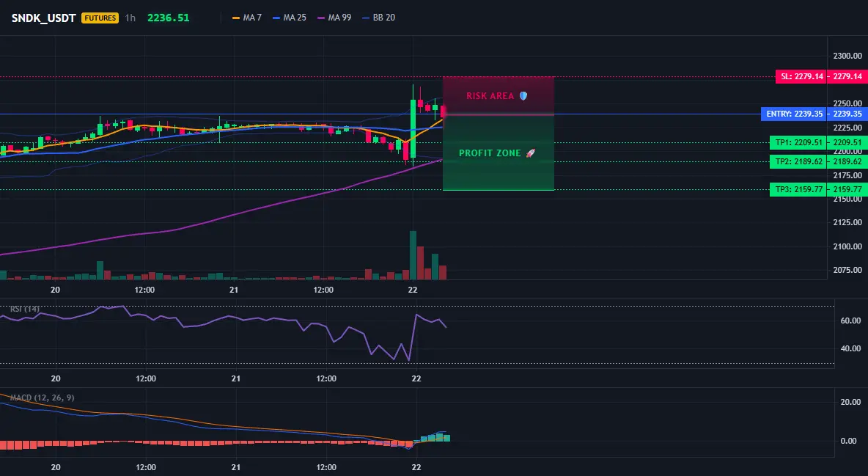Click the tallest green volume bar
The image size is (868, 476).
pyautogui.click(x=413, y=255)
